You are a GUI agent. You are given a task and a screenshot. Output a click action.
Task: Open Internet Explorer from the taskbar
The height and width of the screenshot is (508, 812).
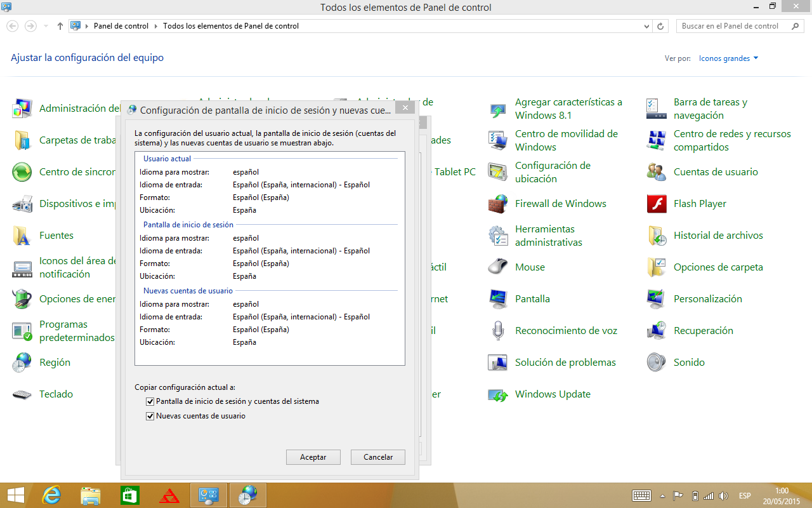pos(51,495)
